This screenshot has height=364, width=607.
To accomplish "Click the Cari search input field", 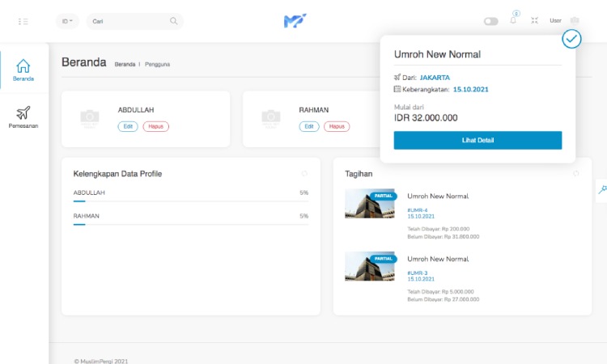I will pos(134,21).
